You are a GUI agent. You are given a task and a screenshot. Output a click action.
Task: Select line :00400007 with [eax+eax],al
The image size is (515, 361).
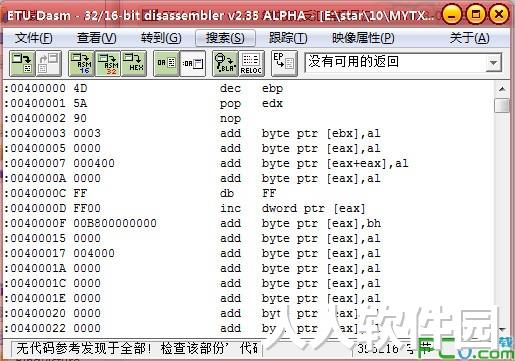(x=248, y=164)
